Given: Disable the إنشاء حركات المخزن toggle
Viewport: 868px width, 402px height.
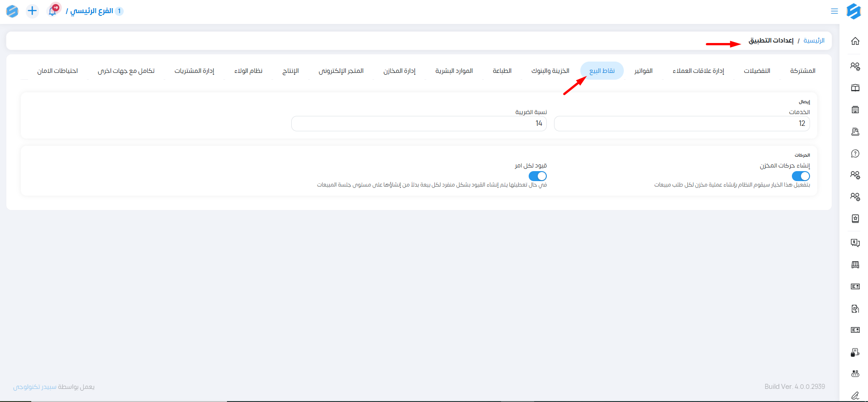Looking at the screenshot, I should (800, 176).
